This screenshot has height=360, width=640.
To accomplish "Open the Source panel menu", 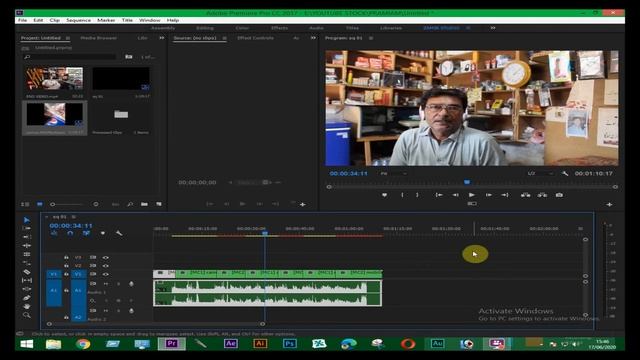I will point(224,38).
